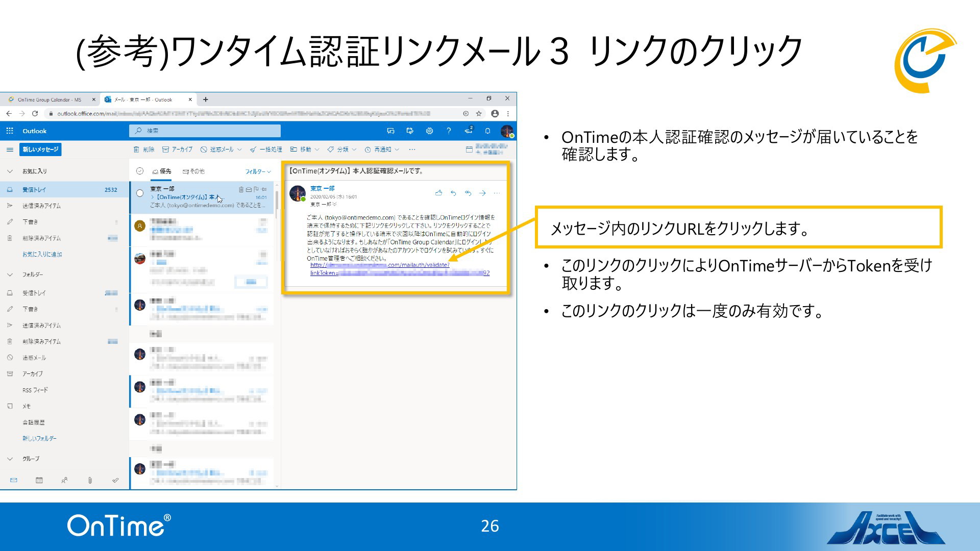Select the Mail module icon at sidebar bottom

click(14, 480)
